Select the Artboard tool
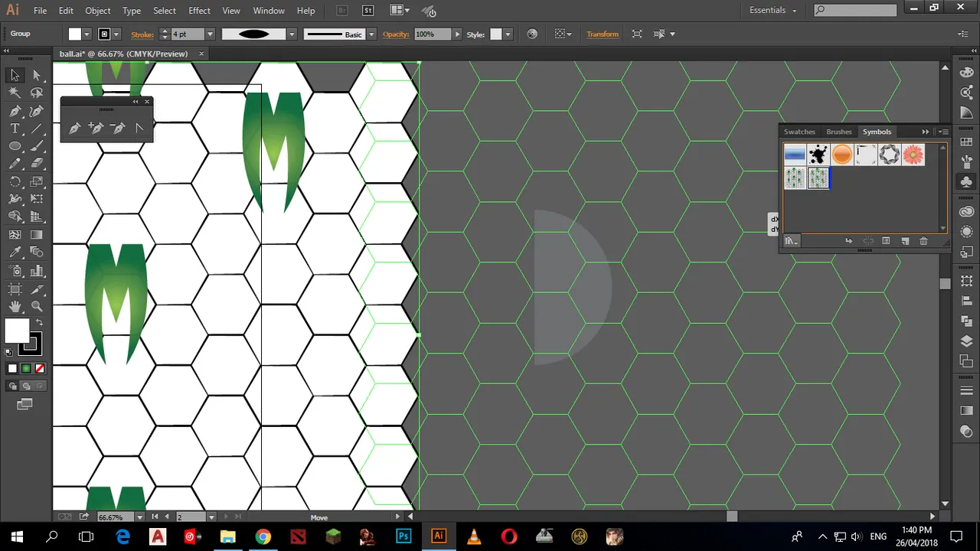This screenshot has width=980, height=551. pyautogui.click(x=15, y=289)
